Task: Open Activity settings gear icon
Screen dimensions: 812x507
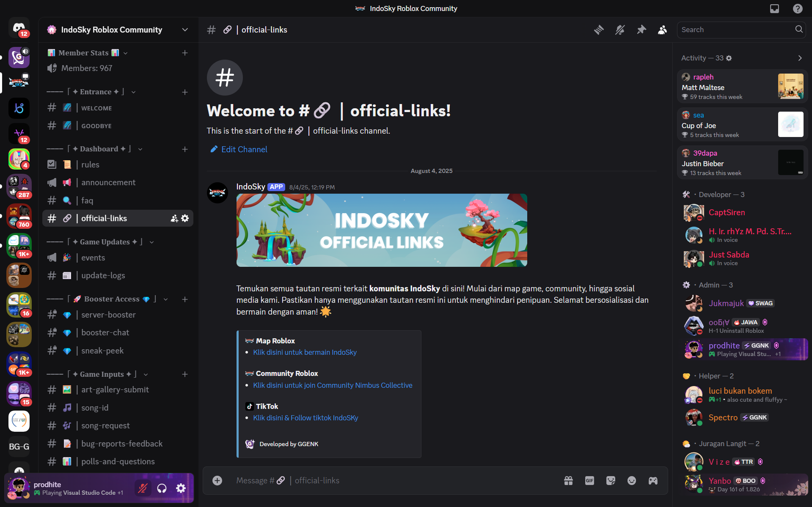Action: [x=729, y=58]
